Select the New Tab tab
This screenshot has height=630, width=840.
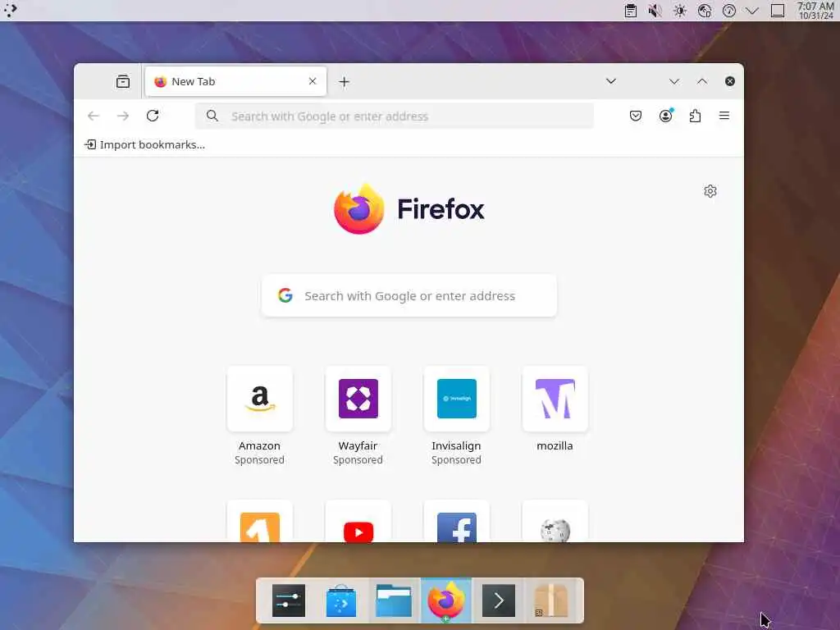(x=235, y=81)
